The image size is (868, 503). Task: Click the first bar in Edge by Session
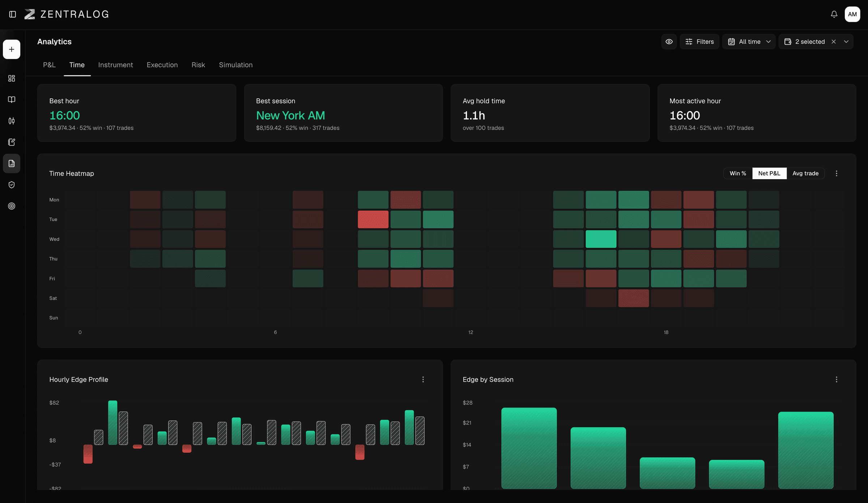click(529, 448)
